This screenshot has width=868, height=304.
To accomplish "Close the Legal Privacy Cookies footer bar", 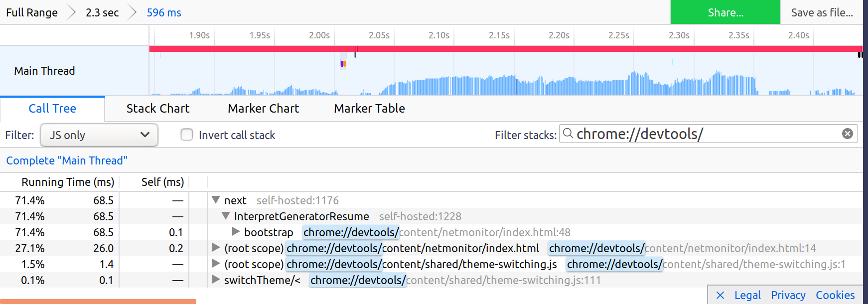I will (x=720, y=295).
